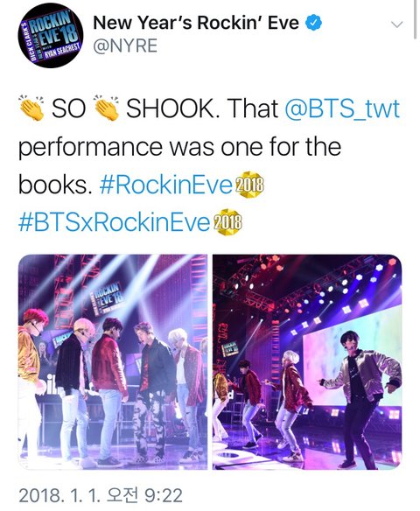Open the New Year's Rockin' Eve display name
Screen dimensions: 420x511
point(196,23)
